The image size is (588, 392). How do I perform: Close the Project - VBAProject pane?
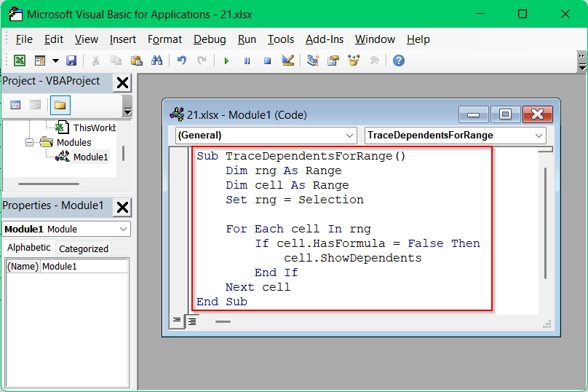122,82
